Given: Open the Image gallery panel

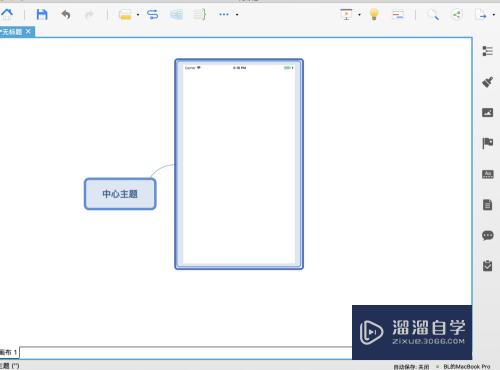Looking at the screenshot, I should coord(487,113).
